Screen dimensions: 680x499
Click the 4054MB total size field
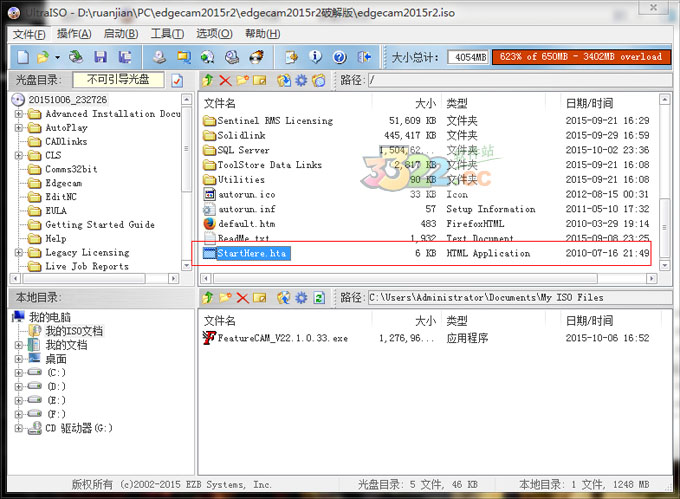468,57
